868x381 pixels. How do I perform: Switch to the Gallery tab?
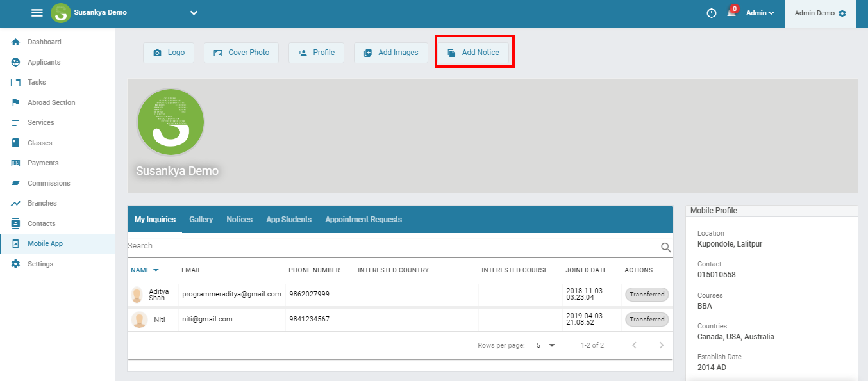(x=201, y=220)
